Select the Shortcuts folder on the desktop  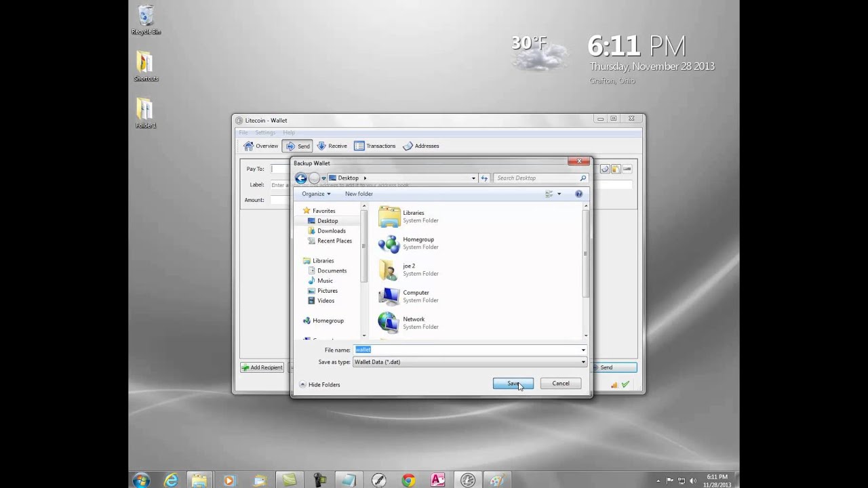[146, 66]
